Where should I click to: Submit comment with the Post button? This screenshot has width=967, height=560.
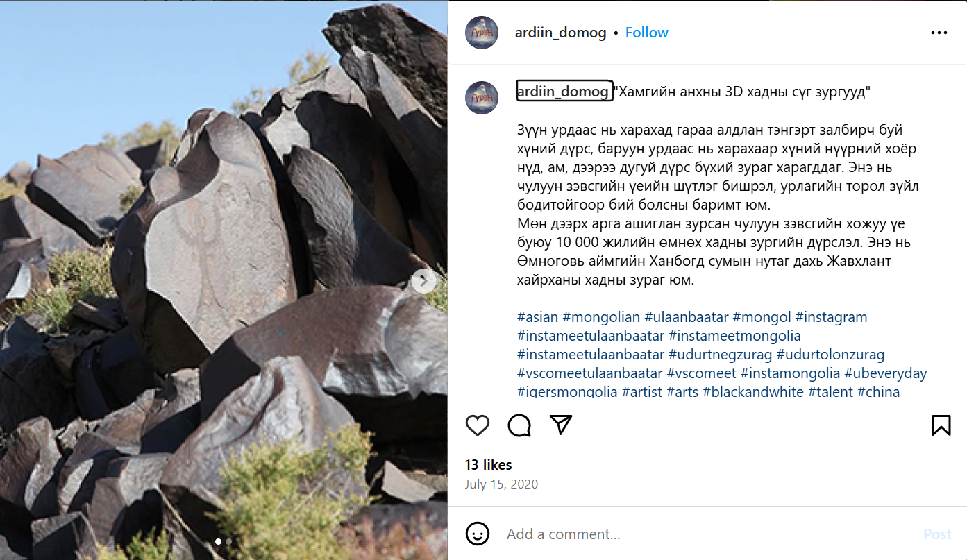tap(936, 534)
